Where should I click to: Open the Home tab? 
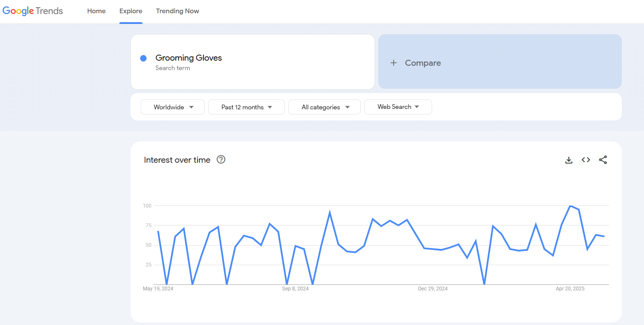[x=96, y=11]
